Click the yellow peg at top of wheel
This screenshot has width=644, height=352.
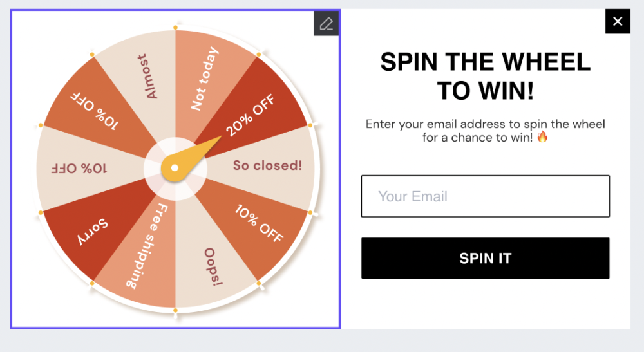[x=175, y=28]
